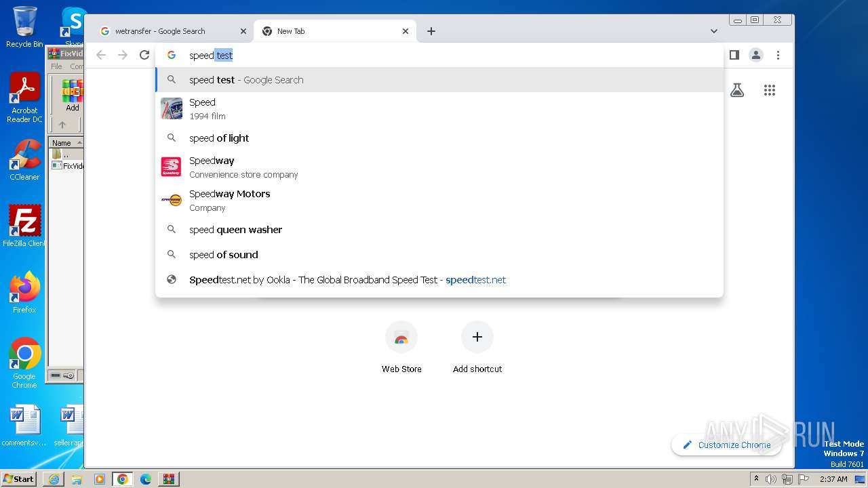Click the Windows Start button
The height and width of the screenshot is (488, 868).
pyautogui.click(x=18, y=479)
